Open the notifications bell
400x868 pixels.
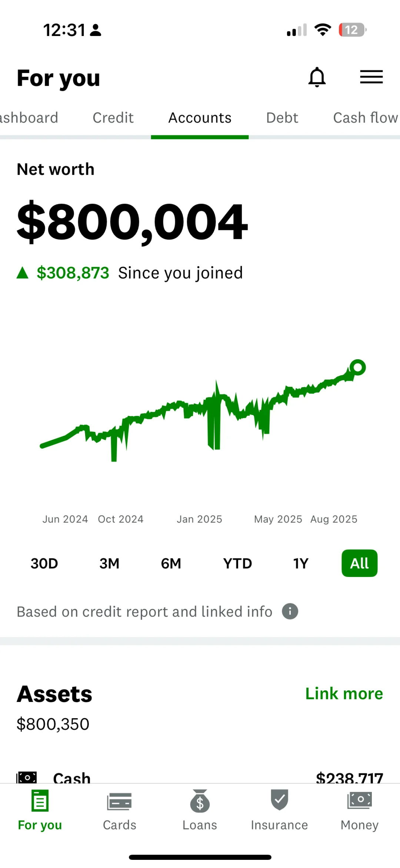(x=317, y=77)
